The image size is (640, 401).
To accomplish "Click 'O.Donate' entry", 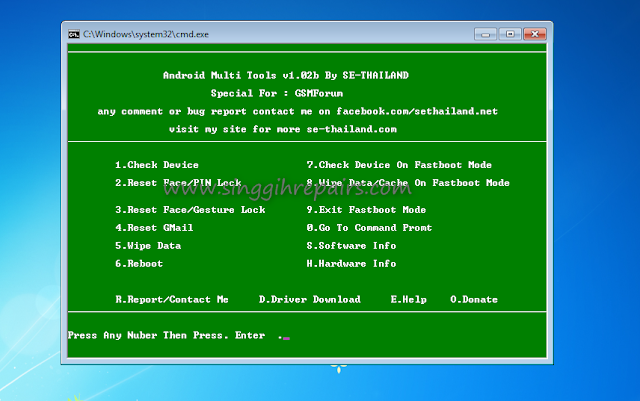I will coord(474,300).
